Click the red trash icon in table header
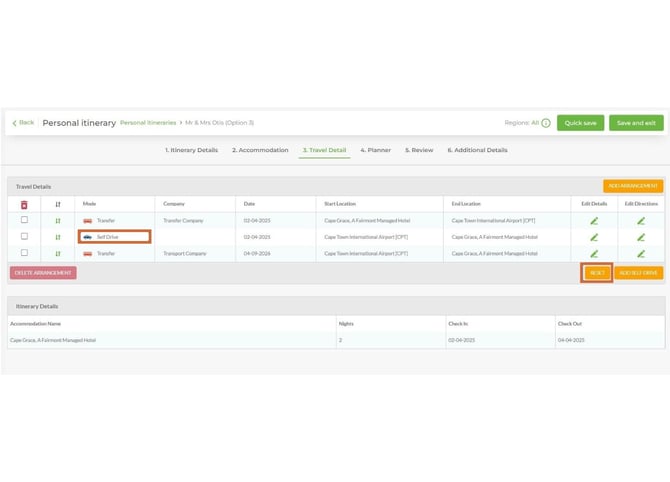The width and height of the screenshot is (670, 482). pos(24,204)
